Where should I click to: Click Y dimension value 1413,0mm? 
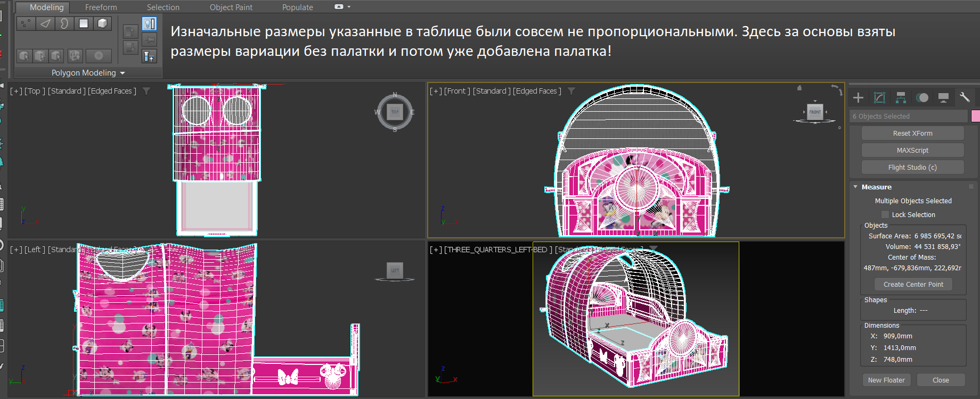click(900, 347)
